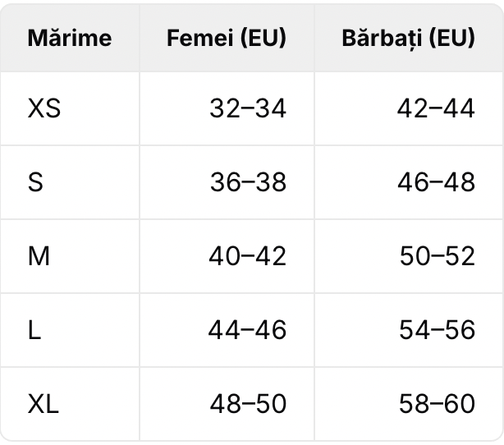Select the XL size cell
The width and height of the screenshot is (504, 445).
(x=70, y=404)
